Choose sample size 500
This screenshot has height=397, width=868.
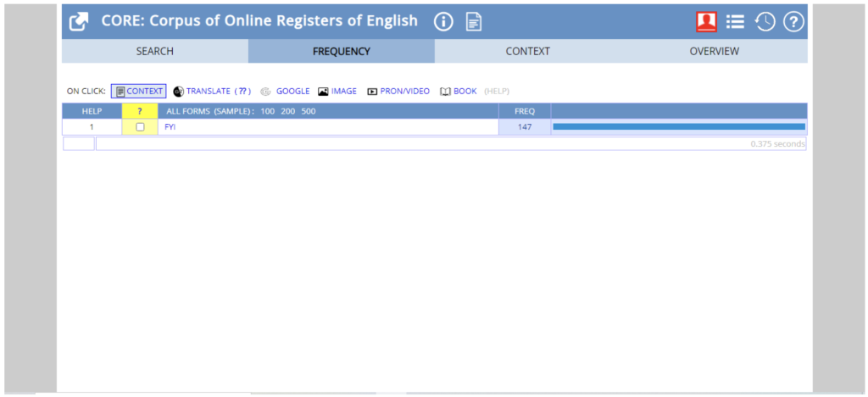pyautogui.click(x=309, y=111)
